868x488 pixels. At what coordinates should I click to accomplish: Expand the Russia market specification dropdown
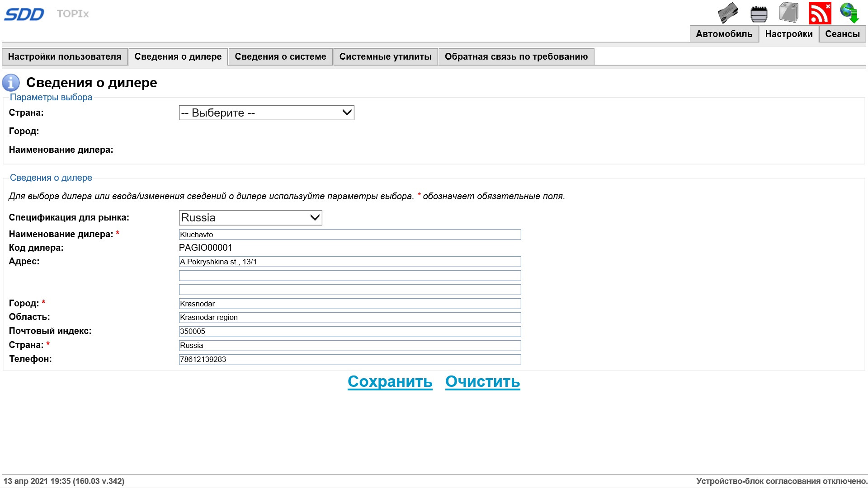point(250,218)
